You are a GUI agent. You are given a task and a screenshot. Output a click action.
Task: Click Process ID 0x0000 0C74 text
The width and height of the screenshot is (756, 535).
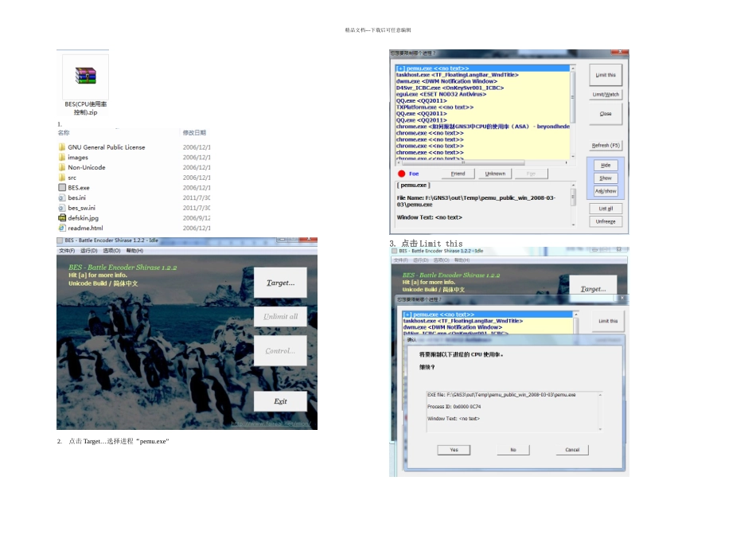pos(454,407)
